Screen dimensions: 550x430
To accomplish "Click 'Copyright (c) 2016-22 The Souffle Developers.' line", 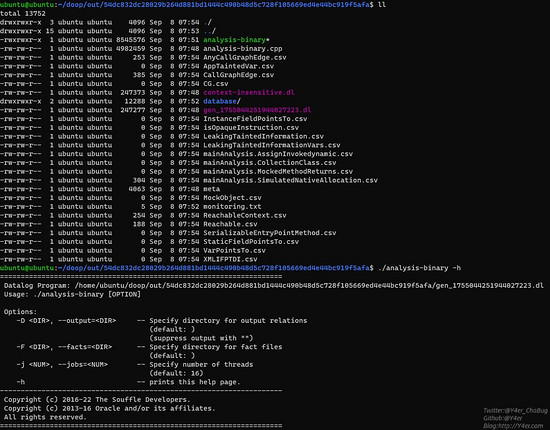I will 97,399.
